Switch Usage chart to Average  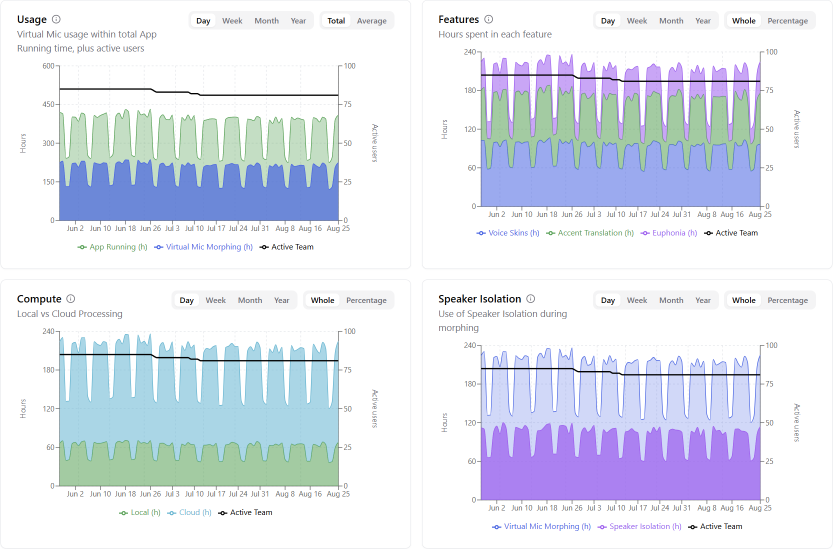coord(372,21)
